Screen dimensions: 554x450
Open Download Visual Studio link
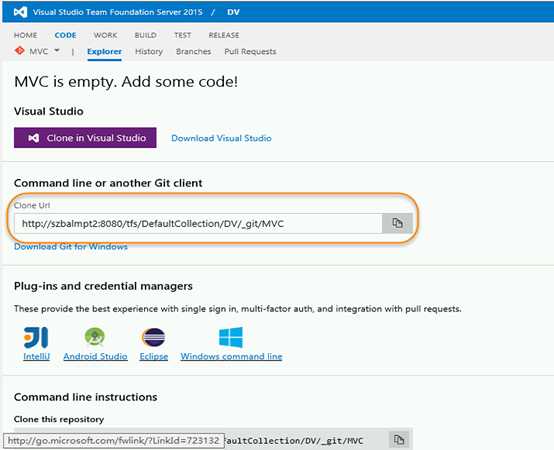pyautogui.click(x=222, y=138)
